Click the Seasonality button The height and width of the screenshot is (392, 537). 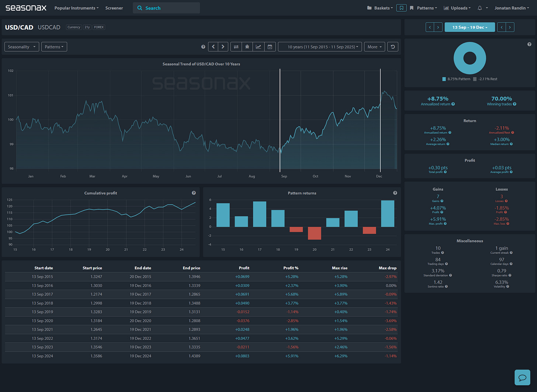21,47
